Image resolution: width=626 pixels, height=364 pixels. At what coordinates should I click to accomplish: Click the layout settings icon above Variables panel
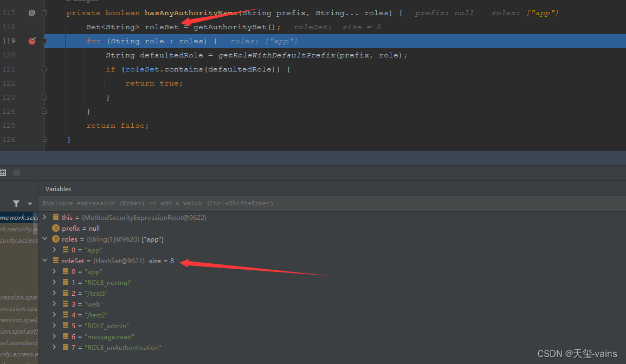point(4,172)
